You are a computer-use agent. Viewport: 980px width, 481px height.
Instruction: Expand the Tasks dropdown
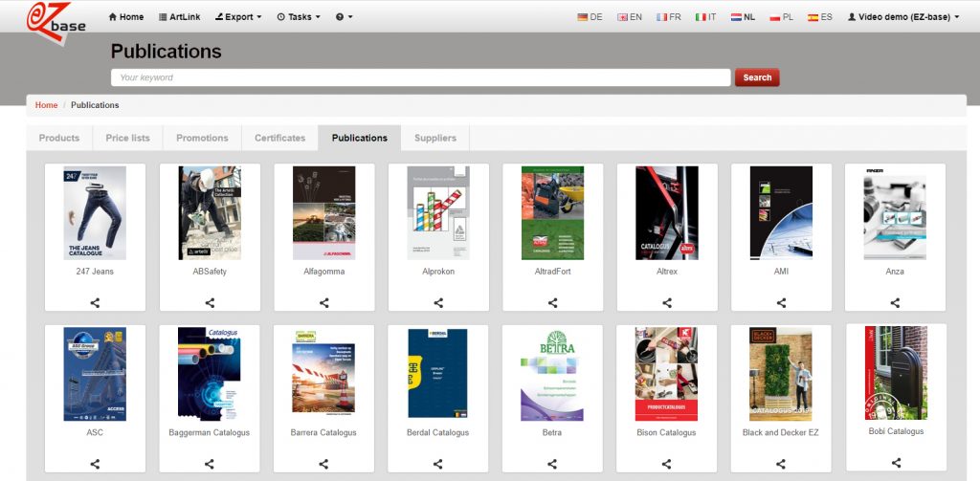point(299,17)
